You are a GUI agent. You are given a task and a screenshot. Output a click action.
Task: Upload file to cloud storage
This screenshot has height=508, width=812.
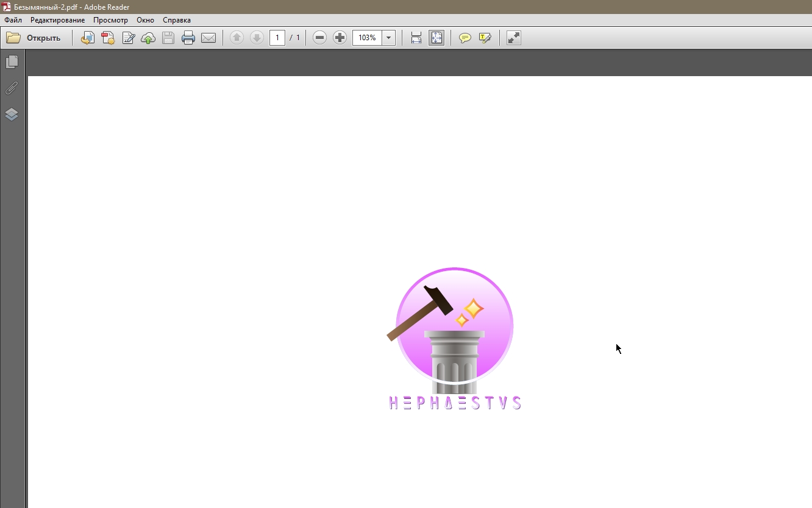click(148, 38)
